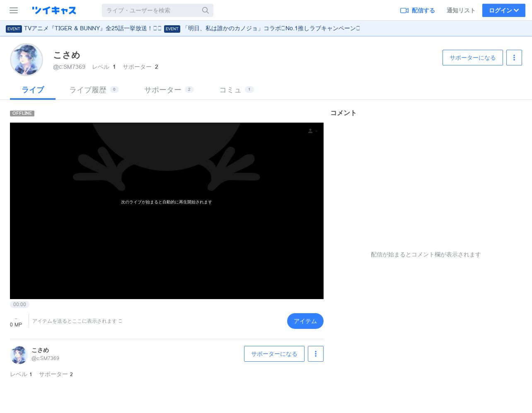Click the search magnifier icon
Image resolution: width=532 pixels, height=413 pixels.
206,10
